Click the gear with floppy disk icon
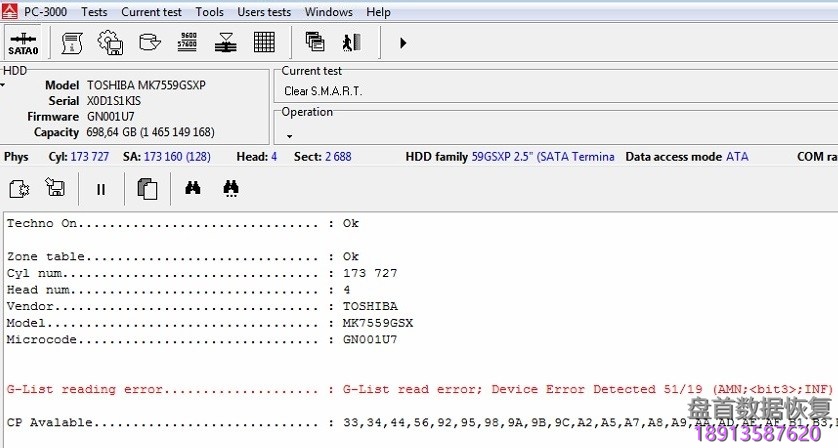The width and height of the screenshot is (838, 448). [110, 42]
